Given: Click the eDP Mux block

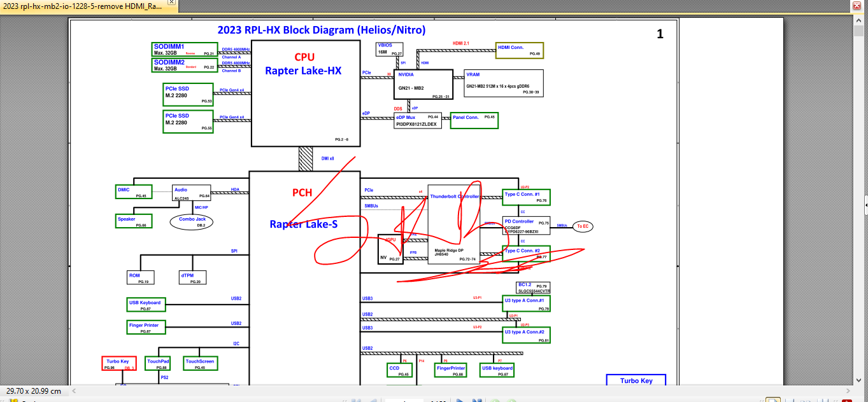Looking at the screenshot, I should click(x=418, y=121).
